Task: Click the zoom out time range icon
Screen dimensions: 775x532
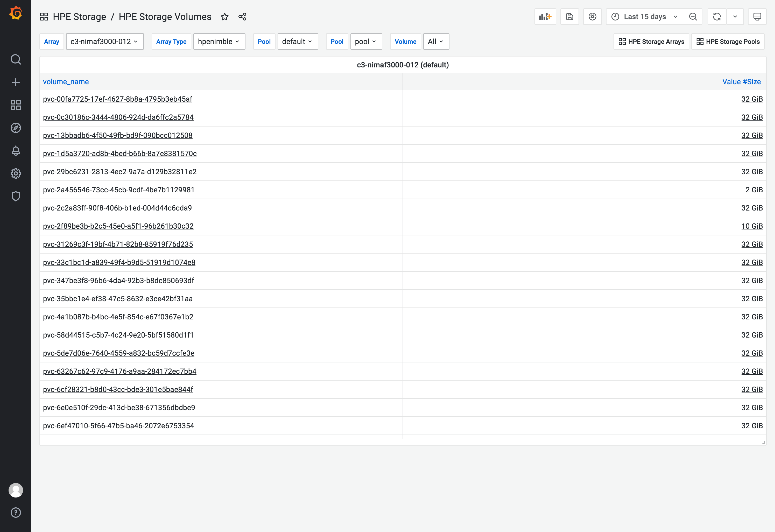Action: (693, 17)
